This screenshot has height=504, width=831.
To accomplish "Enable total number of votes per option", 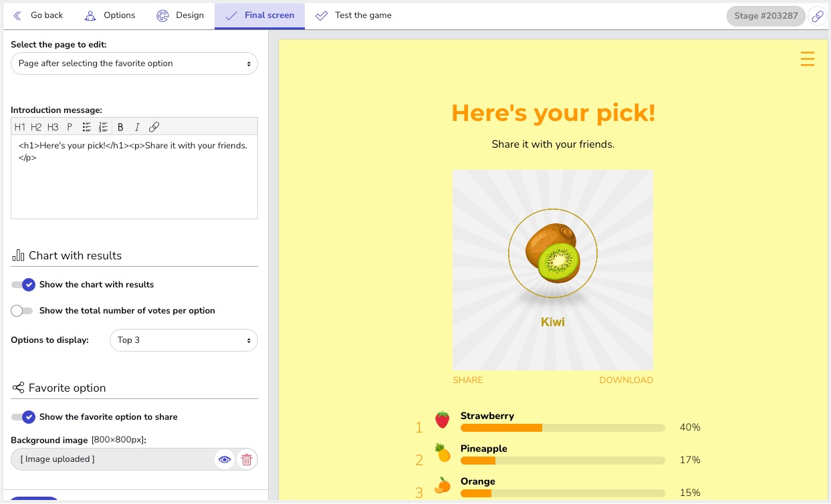I will pyautogui.click(x=22, y=311).
